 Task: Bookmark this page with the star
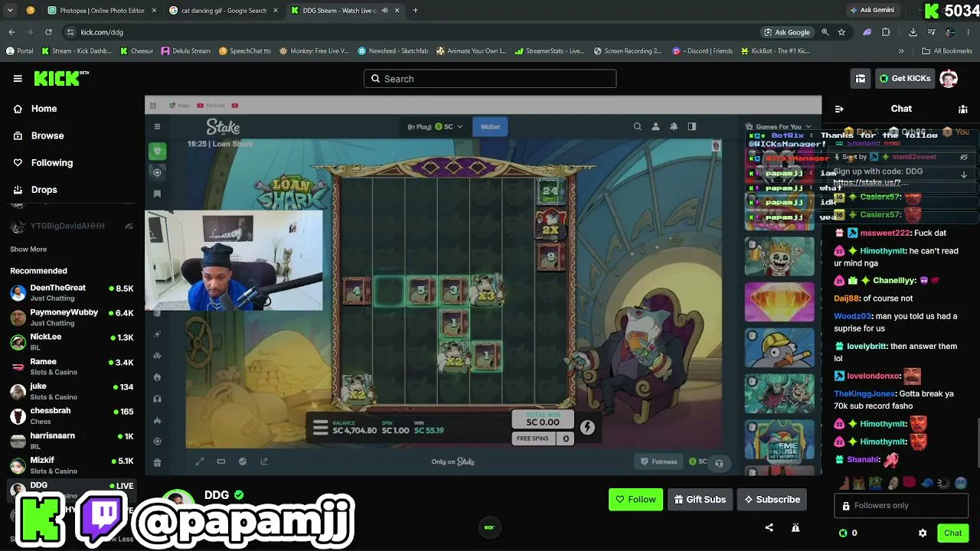coord(842,32)
